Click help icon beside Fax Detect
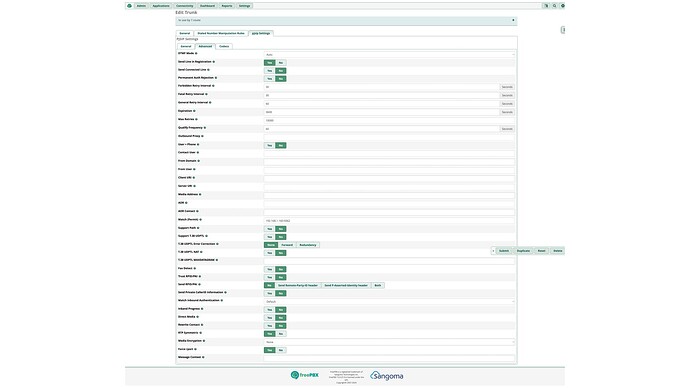This screenshot has width=690, height=388. coord(195,268)
